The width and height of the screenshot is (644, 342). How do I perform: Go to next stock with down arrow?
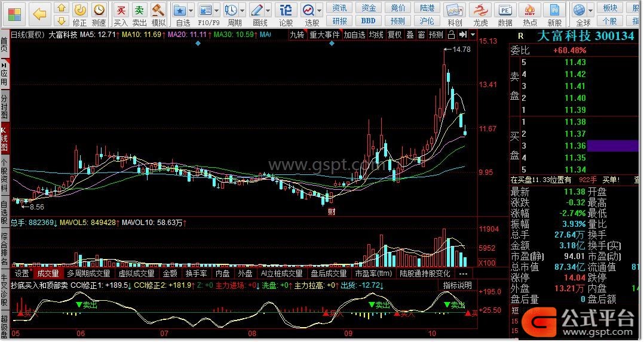click(x=61, y=21)
